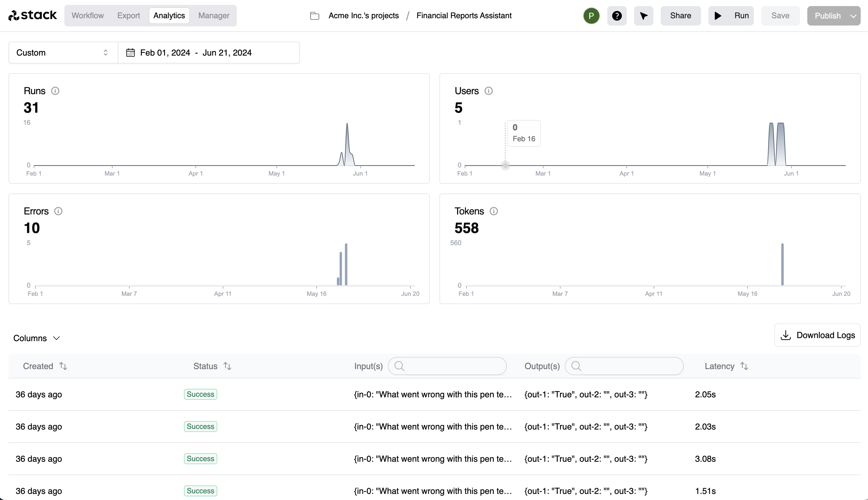
Task: Click the Runs info icon
Action: (x=55, y=91)
